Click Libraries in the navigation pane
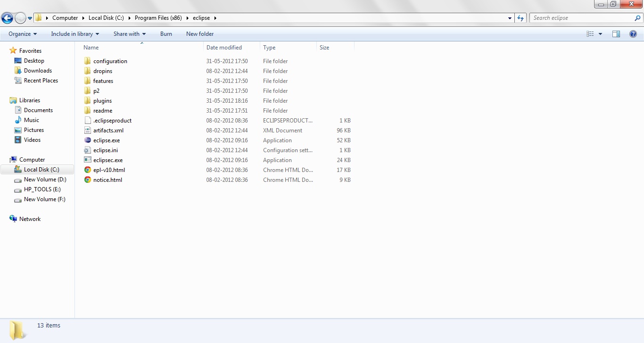The image size is (644, 343). [29, 100]
